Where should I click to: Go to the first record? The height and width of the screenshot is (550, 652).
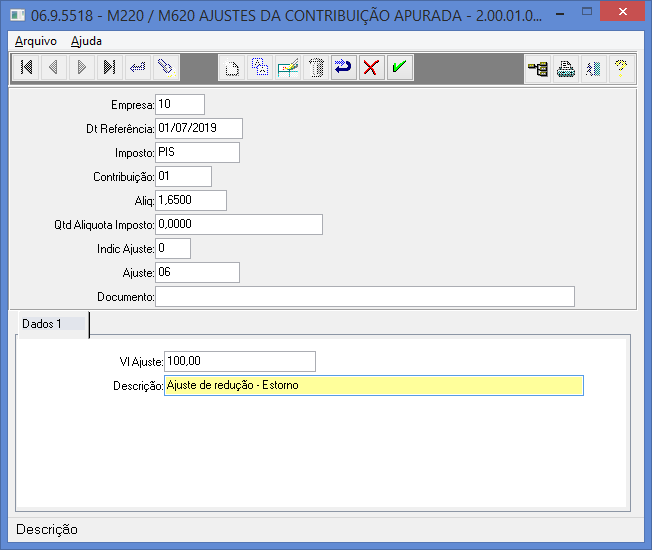click(x=26, y=67)
